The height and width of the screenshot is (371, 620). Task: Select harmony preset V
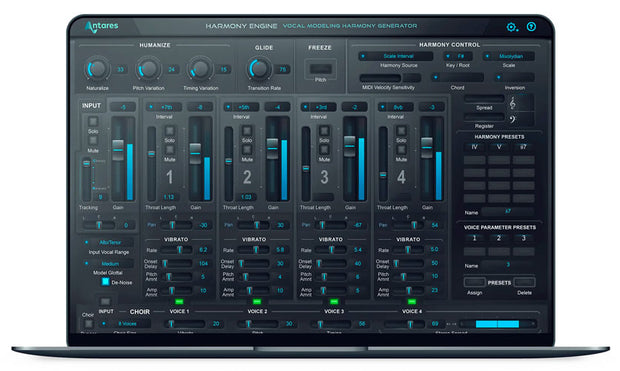pos(499,147)
